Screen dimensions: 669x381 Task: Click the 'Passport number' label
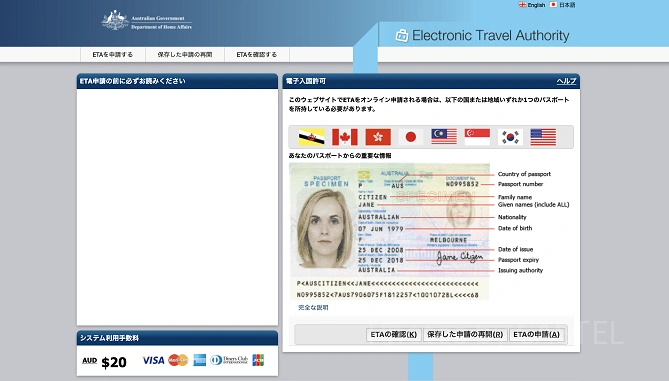tap(520, 184)
